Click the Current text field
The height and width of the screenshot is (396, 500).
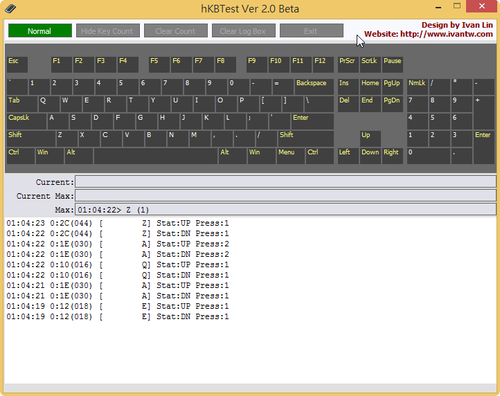(286, 182)
